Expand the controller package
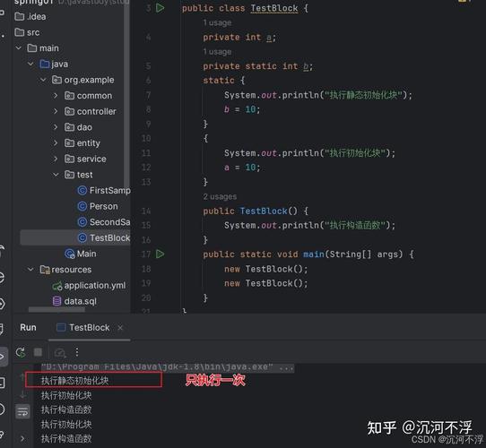Screen dimensions: 486x448 (x=56, y=111)
